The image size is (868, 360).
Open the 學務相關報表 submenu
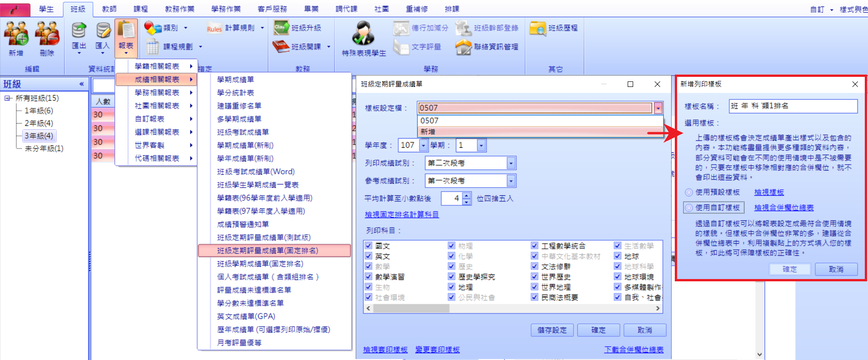click(157, 93)
